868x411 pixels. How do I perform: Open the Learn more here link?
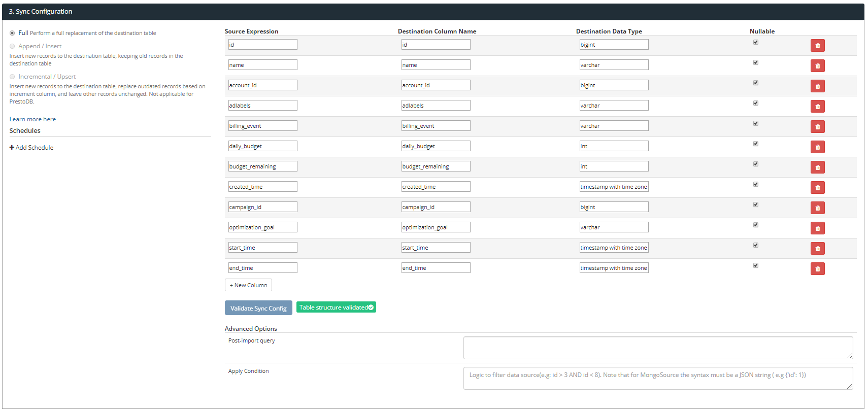coord(32,119)
